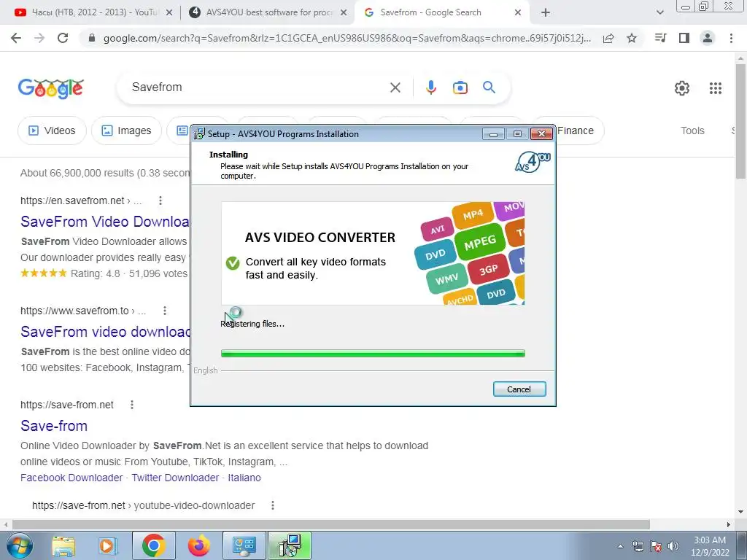Open Windows Explorer from the taskbar
The width and height of the screenshot is (747, 560).
(63, 545)
